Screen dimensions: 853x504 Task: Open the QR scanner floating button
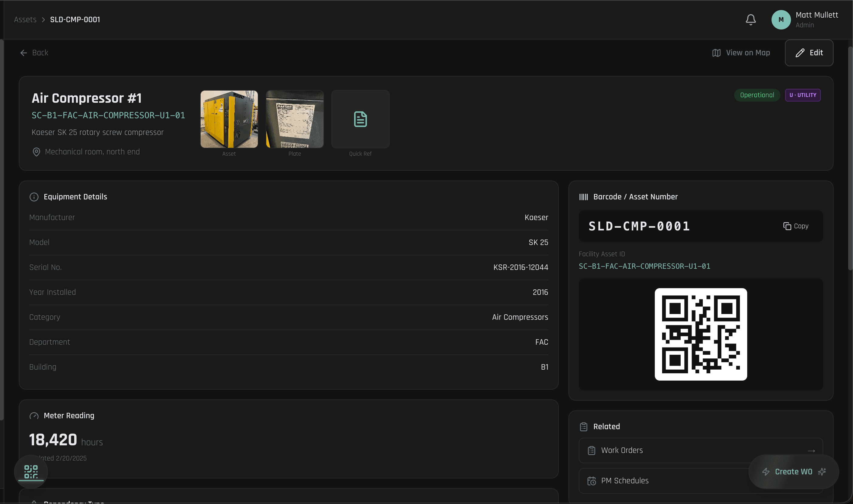(31, 472)
